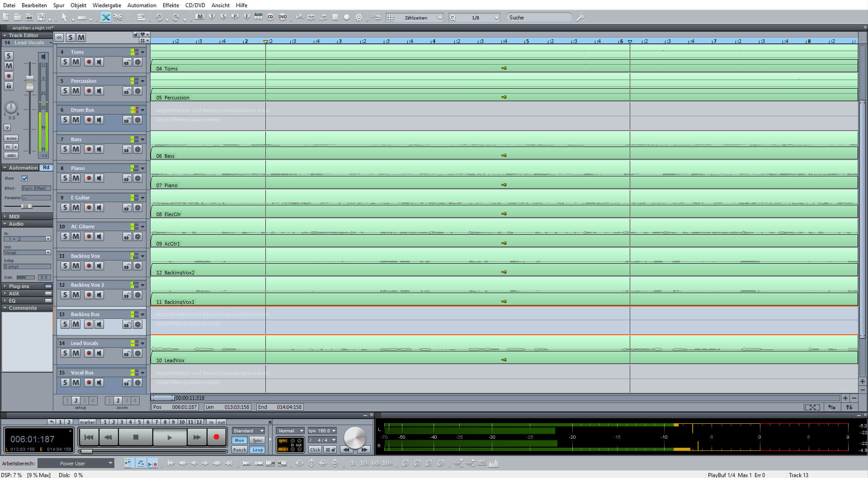Screen dimensions: 868x478
Task: Open the Bearbeiten menu
Action: pyautogui.click(x=34, y=5)
